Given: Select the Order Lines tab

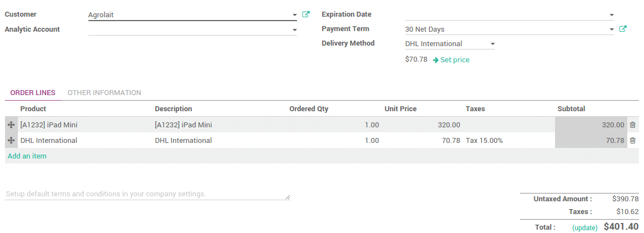Looking at the screenshot, I should point(33,93).
